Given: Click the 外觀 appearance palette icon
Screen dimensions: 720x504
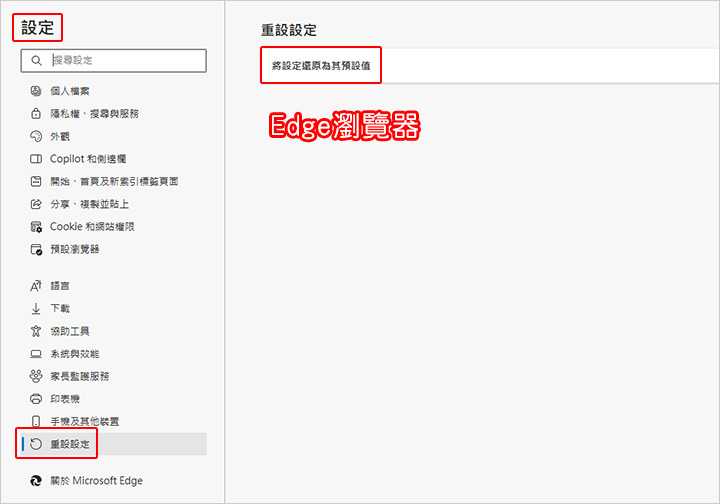Looking at the screenshot, I should [x=36, y=136].
